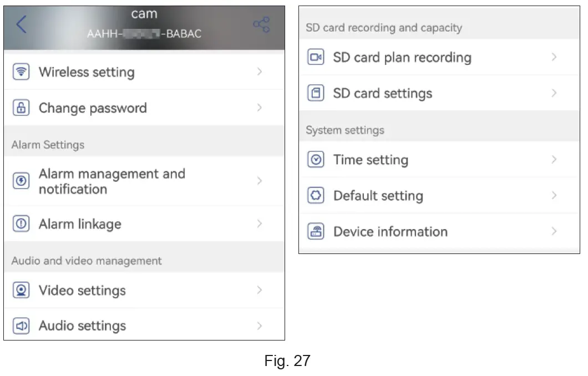Tap the padlock icon for Change password
This screenshot has height=376, width=588.
[21, 108]
